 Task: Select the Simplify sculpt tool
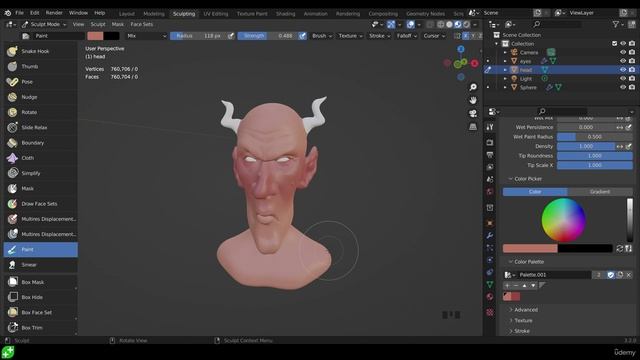(40, 173)
